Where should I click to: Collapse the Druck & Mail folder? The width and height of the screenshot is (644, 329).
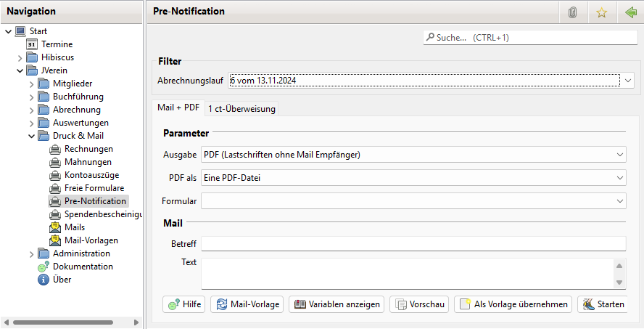pos(32,136)
